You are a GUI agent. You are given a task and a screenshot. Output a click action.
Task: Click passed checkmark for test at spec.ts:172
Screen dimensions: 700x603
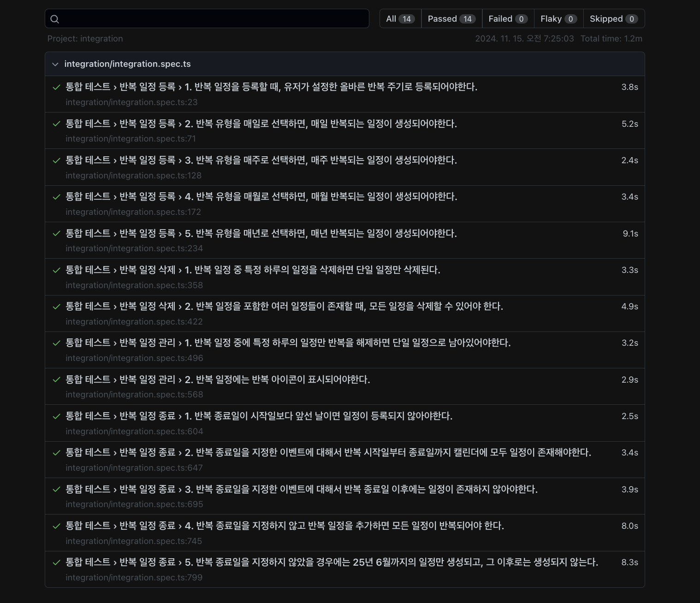[57, 197]
